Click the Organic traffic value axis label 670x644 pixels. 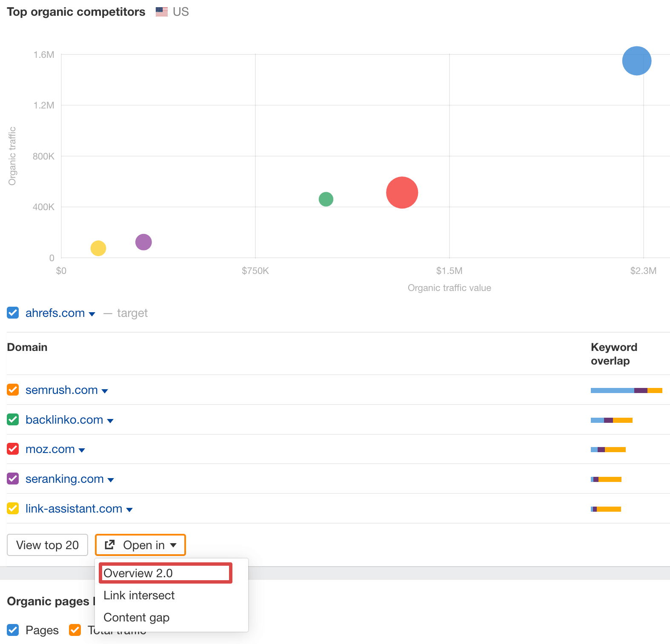(x=449, y=288)
